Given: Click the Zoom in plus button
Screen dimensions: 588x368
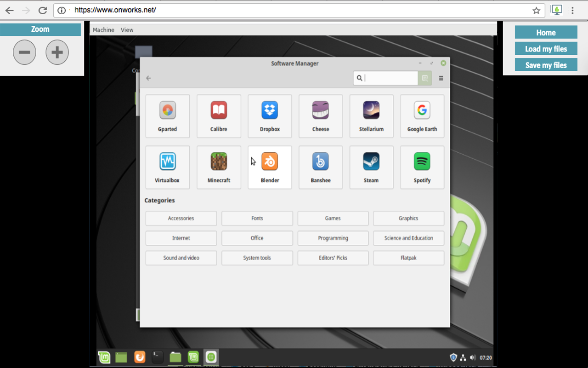Looking at the screenshot, I should tap(57, 52).
